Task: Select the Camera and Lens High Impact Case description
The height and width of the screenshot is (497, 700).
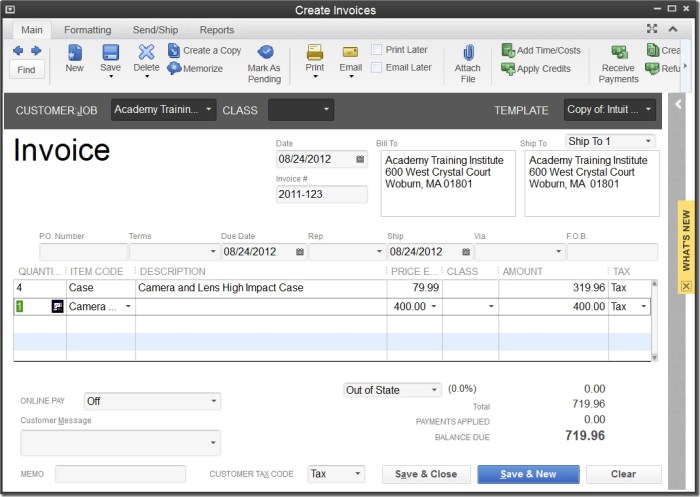Action: coord(221,288)
